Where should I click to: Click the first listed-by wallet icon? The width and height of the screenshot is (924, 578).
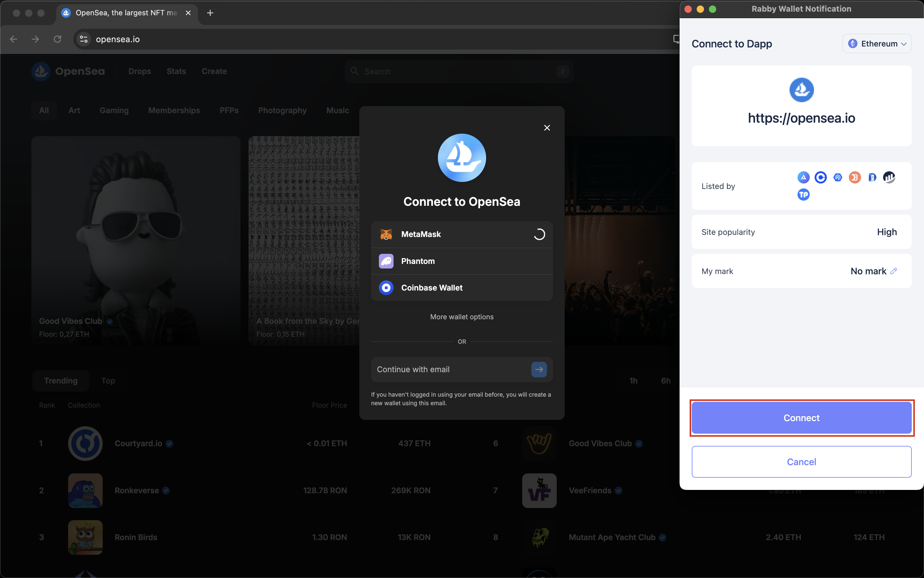tap(803, 177)
